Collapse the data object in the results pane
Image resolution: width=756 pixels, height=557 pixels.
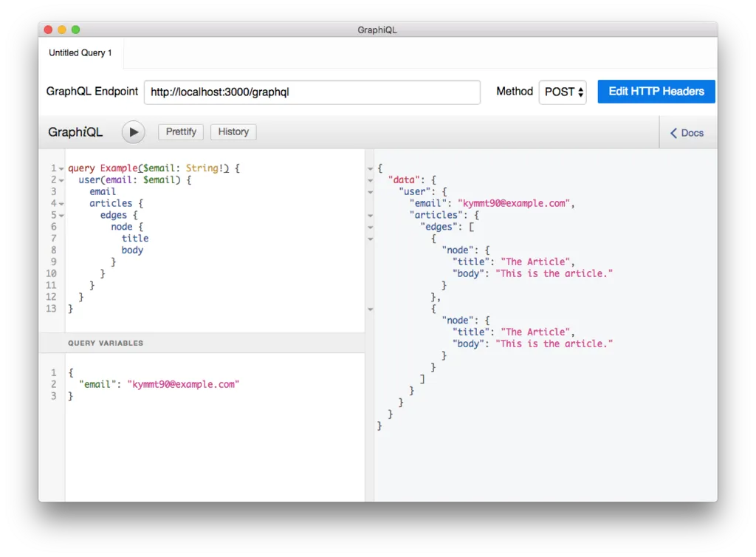click(x=370, y=180)
